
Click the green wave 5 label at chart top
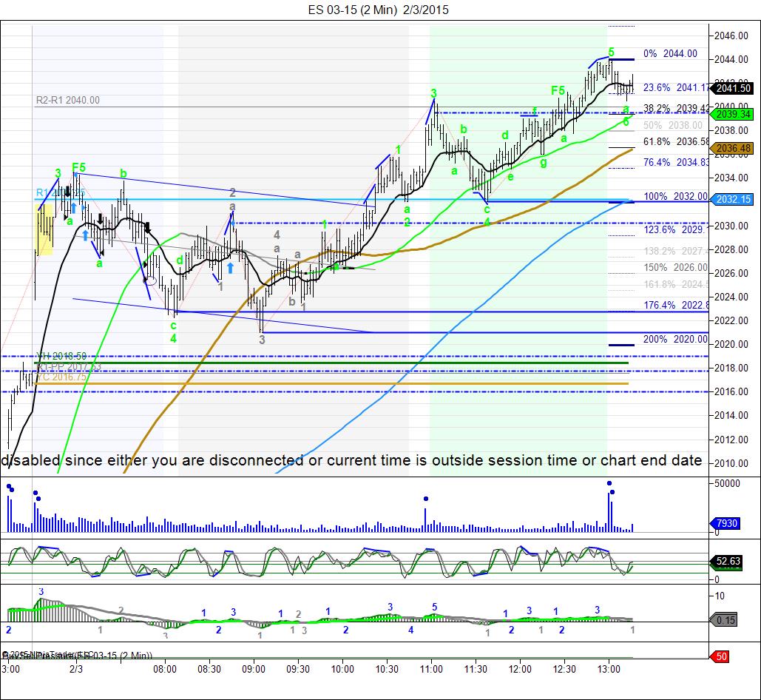pos(611,52)
